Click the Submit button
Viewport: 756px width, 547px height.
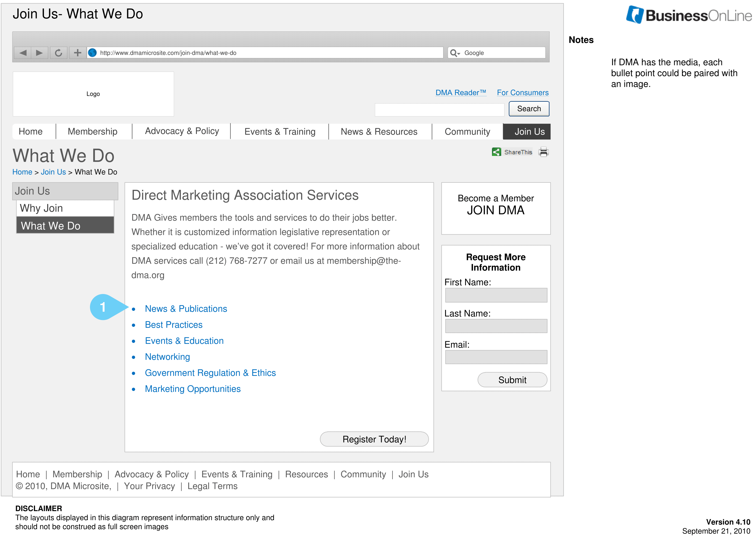512,380
